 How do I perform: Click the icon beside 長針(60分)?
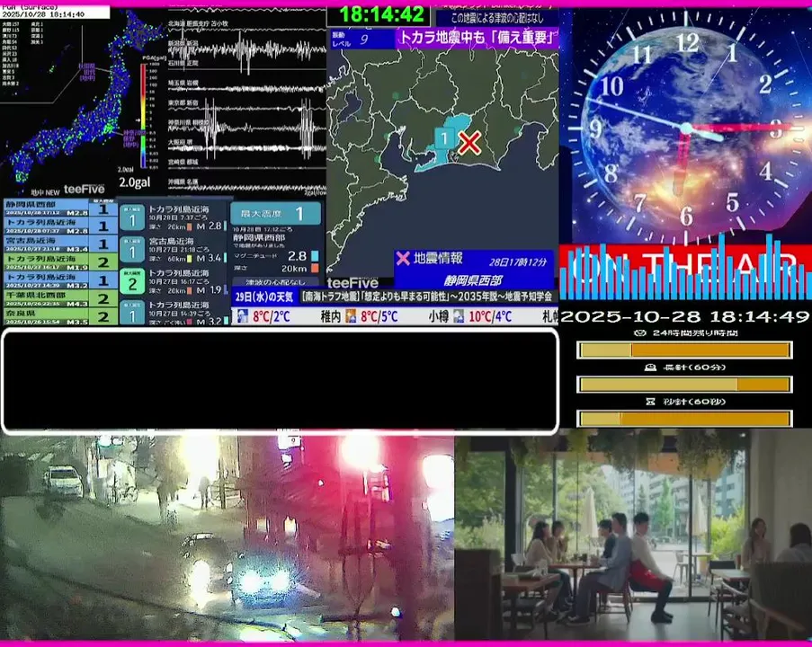[650, 368]
